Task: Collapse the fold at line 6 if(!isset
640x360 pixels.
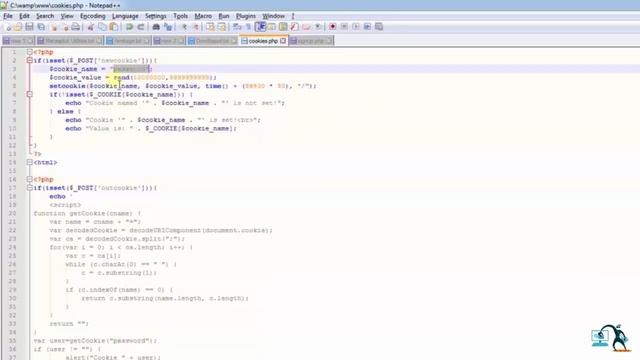Action: pyautogui.click(x=29, y=94)
